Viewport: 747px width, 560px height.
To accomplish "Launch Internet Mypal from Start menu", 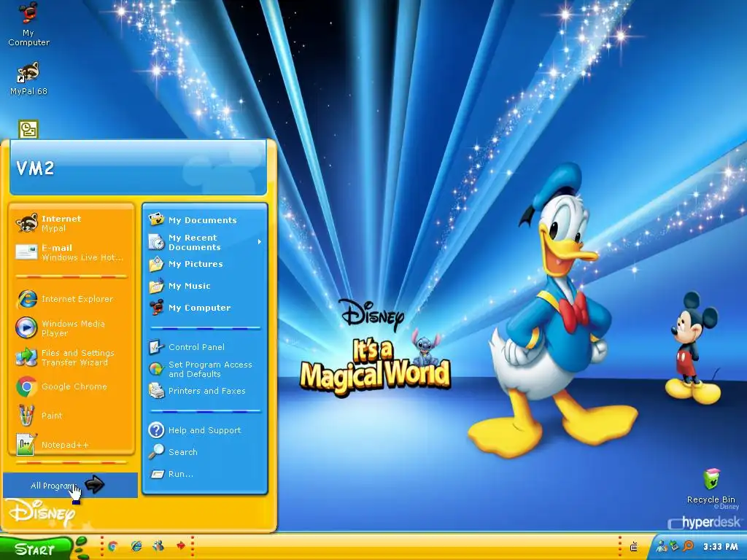I will click(x=71, y=223).
